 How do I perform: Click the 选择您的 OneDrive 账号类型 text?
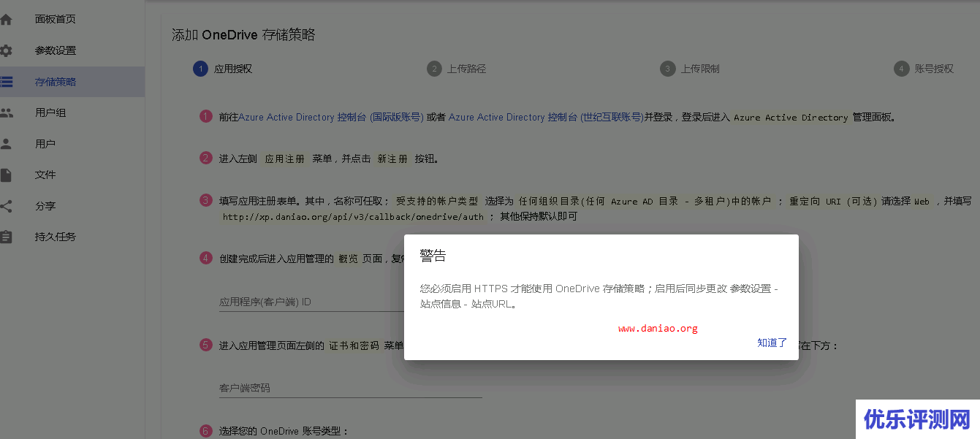tap(284, 431)
